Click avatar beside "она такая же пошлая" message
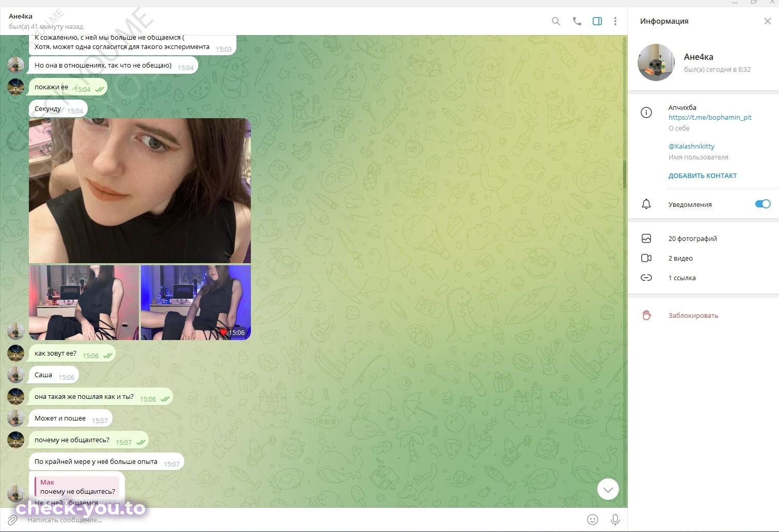 click(15, 397)
